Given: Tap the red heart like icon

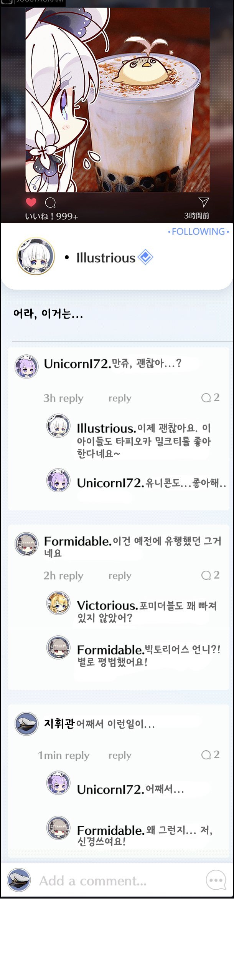Looking at the screenshot, I should 31,202.
